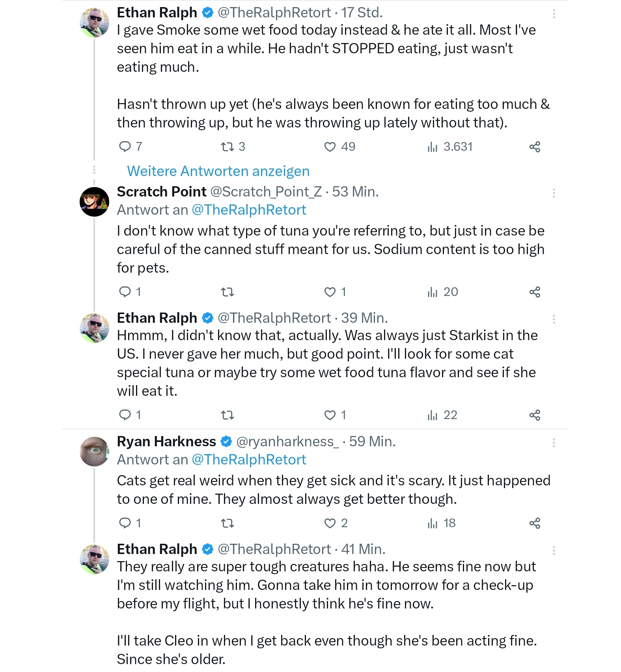Like Ryan Harkness's reply with 2 likes

point(336,523)
